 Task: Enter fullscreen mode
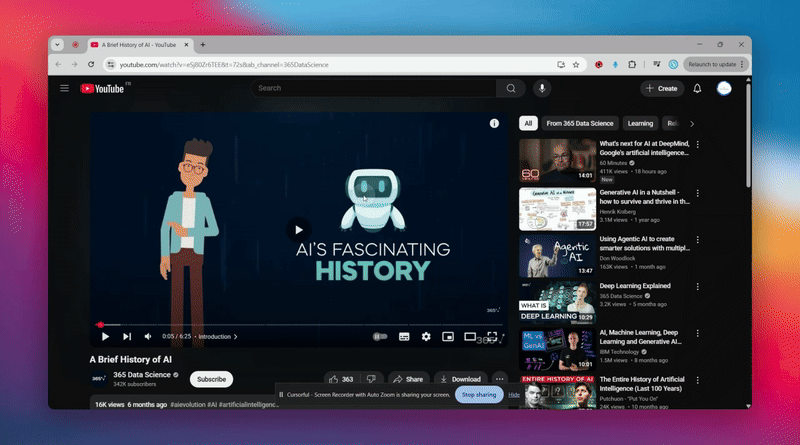click(492, 336)
